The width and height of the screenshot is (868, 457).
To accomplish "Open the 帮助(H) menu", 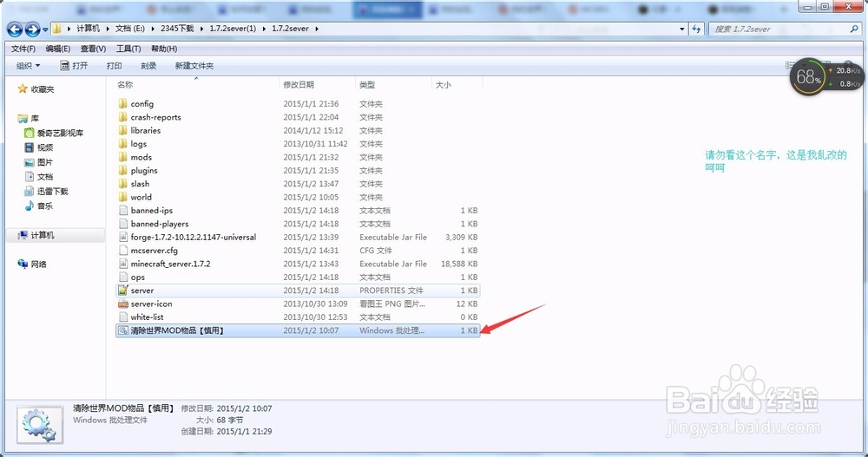I will click(164, 49).
